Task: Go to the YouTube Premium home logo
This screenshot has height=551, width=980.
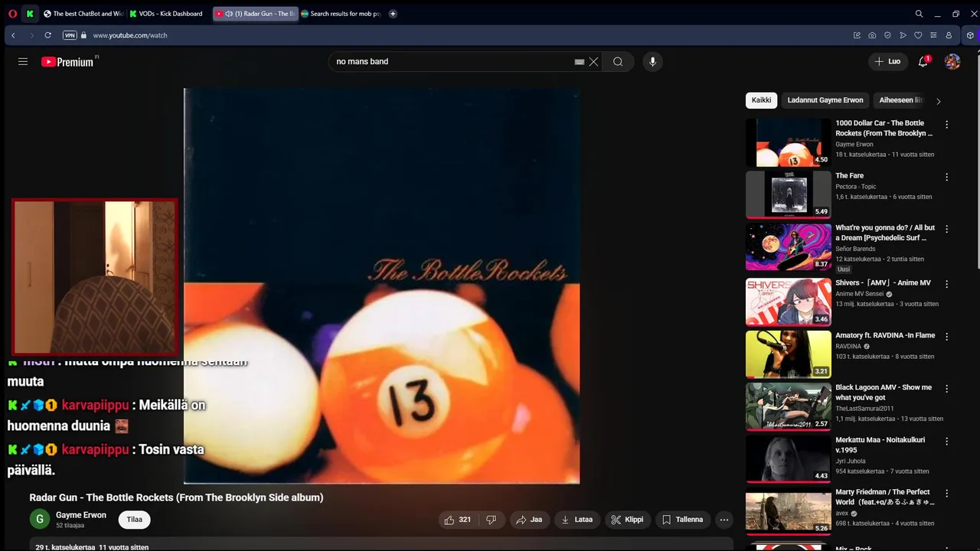Action: [x=67, y=62]
